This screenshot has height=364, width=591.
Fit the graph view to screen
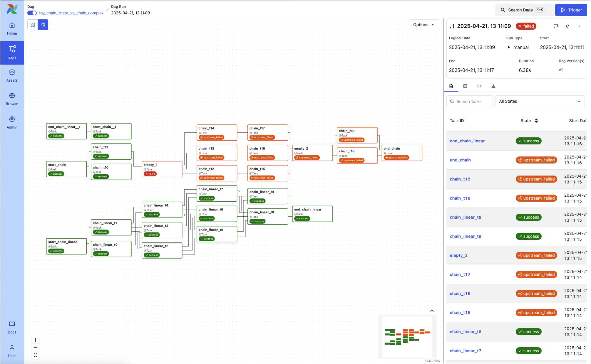coord(36,355)
